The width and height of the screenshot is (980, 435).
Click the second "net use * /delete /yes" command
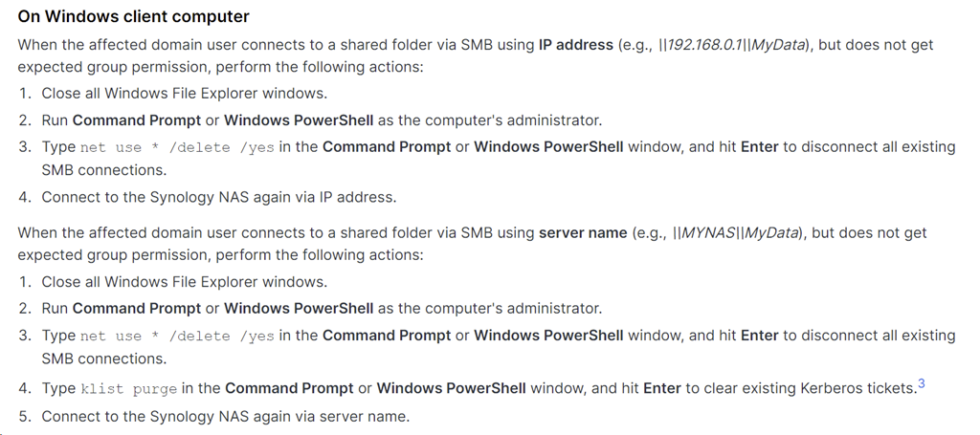point(177,337)
